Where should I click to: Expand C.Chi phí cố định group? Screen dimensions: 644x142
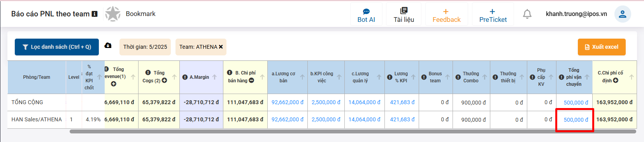(616, 81)
